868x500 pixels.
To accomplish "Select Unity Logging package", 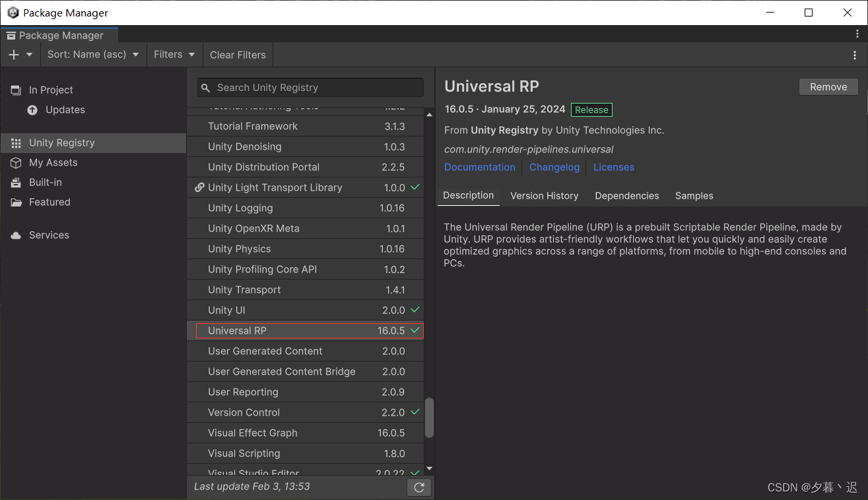I will [305, 208].
